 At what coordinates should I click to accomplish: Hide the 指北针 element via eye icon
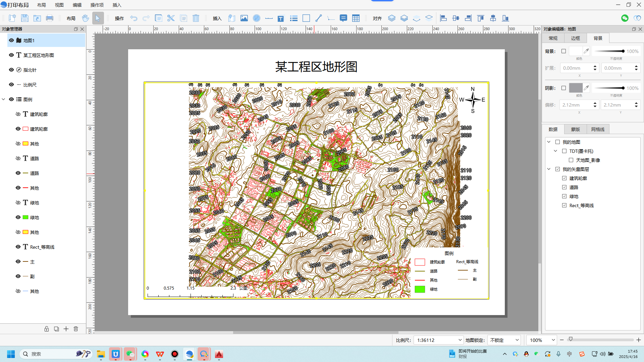point(11,70)
